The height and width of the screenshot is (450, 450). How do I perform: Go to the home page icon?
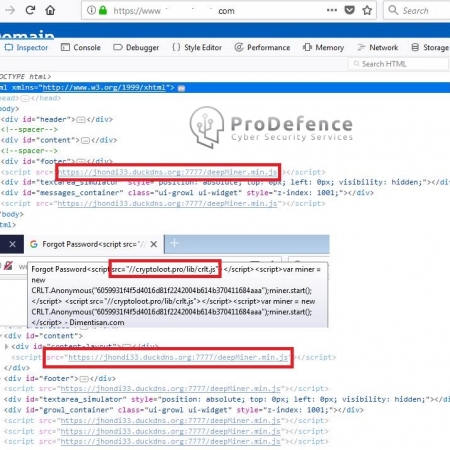tap(50, 10)
